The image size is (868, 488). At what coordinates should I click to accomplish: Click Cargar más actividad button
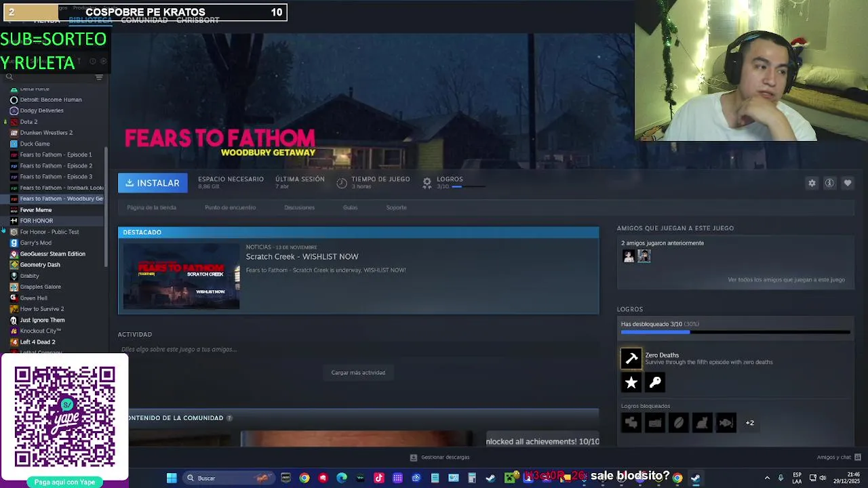point(358,373)
